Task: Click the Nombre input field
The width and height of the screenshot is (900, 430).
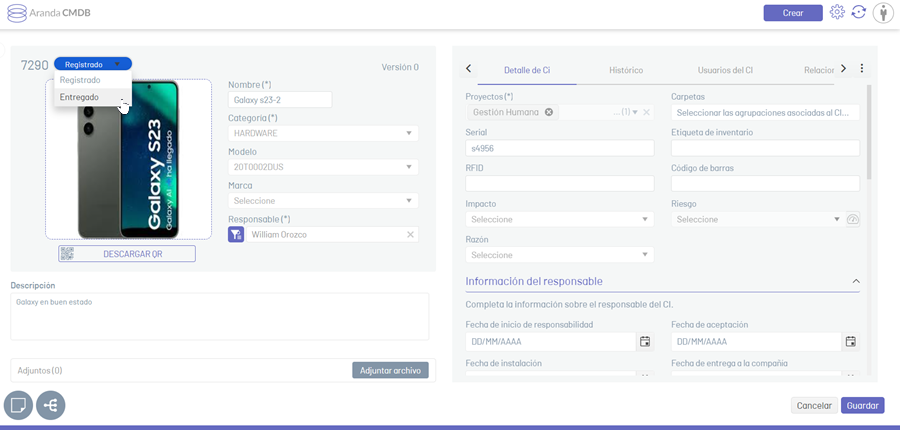Action: 280,100
